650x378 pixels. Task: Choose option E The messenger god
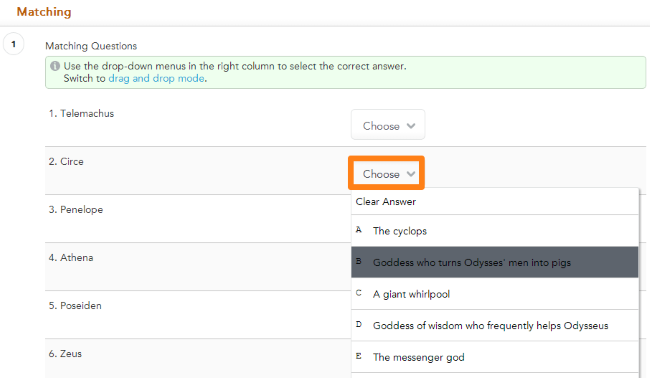tap(495, 357)
